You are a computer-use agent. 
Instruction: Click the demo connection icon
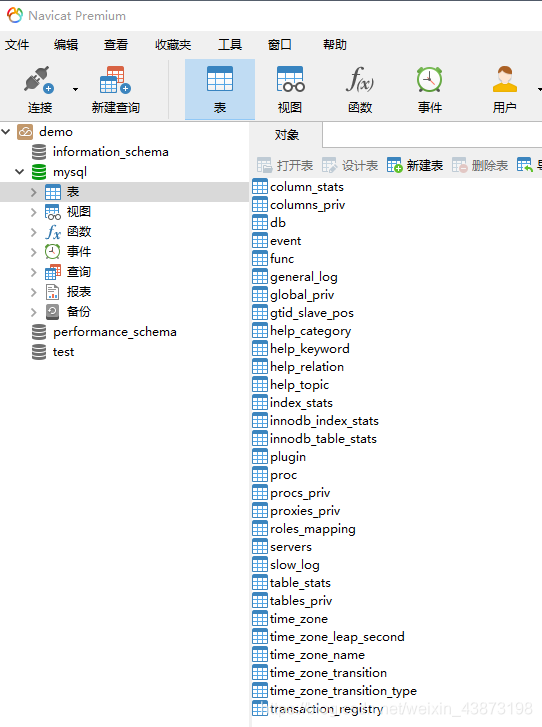coord(25,132)
